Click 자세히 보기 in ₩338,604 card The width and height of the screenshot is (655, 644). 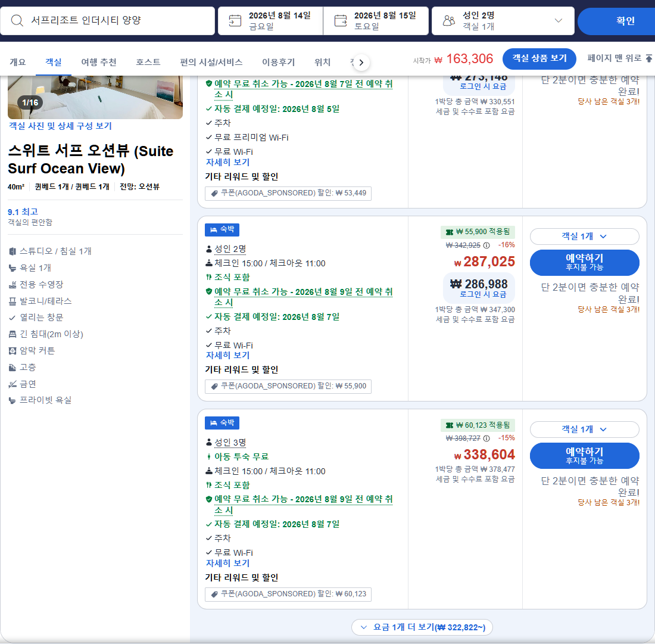coord(227,564)
